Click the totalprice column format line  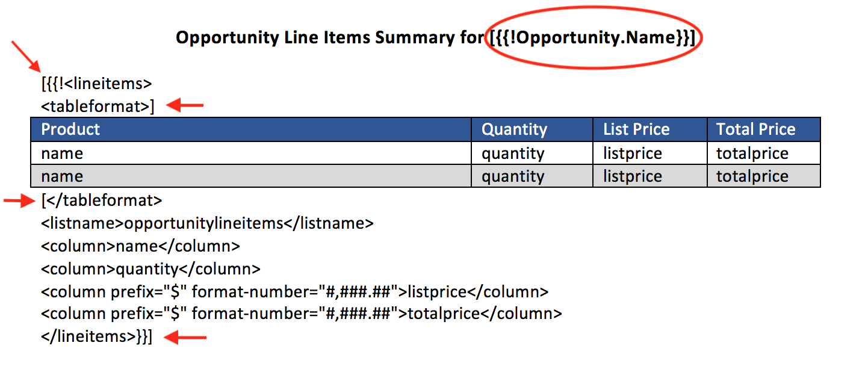[x=301, y=314]
